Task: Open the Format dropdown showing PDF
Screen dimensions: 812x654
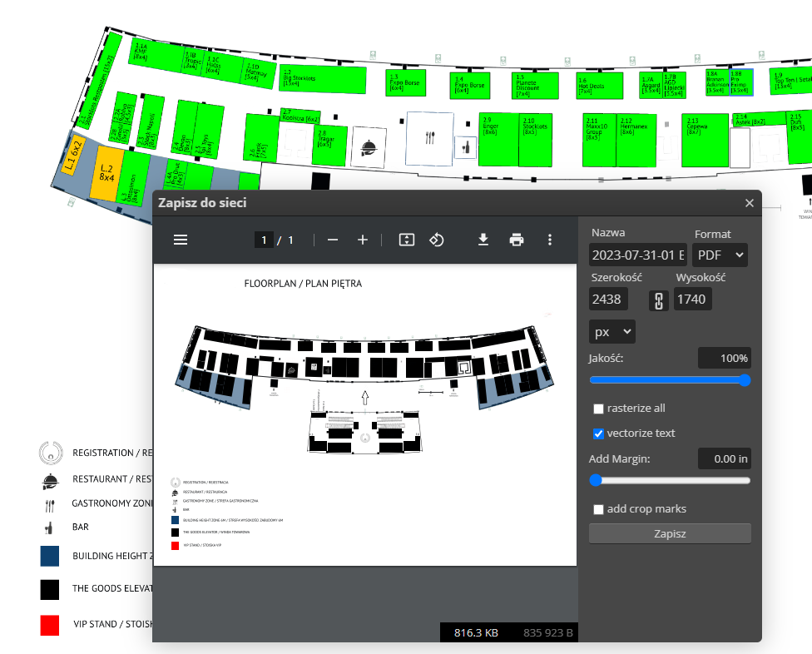Action: 719,255
